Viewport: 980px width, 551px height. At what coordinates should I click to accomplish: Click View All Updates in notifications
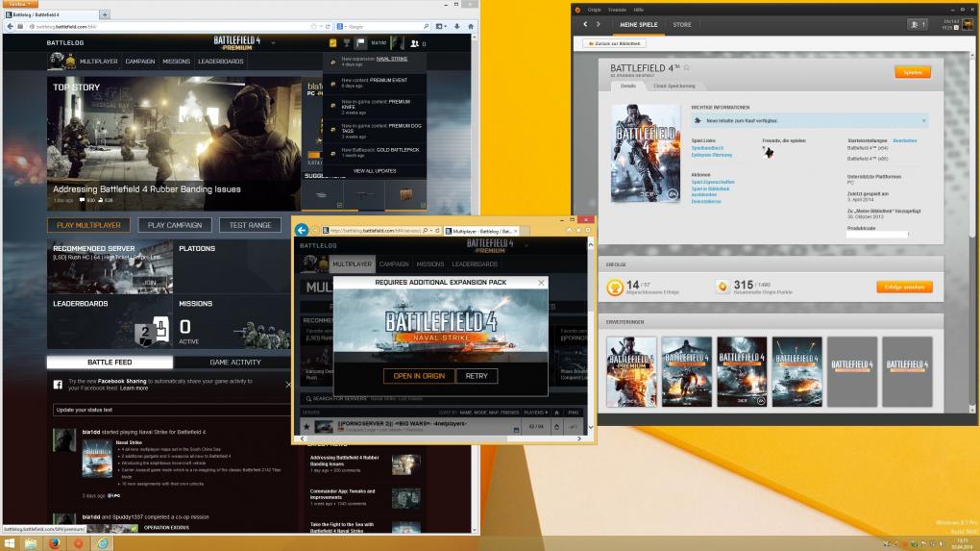pos(375,171)
